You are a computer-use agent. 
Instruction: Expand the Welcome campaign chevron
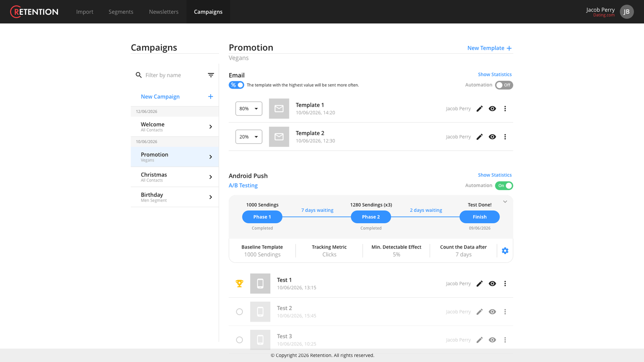click(211, 127)
